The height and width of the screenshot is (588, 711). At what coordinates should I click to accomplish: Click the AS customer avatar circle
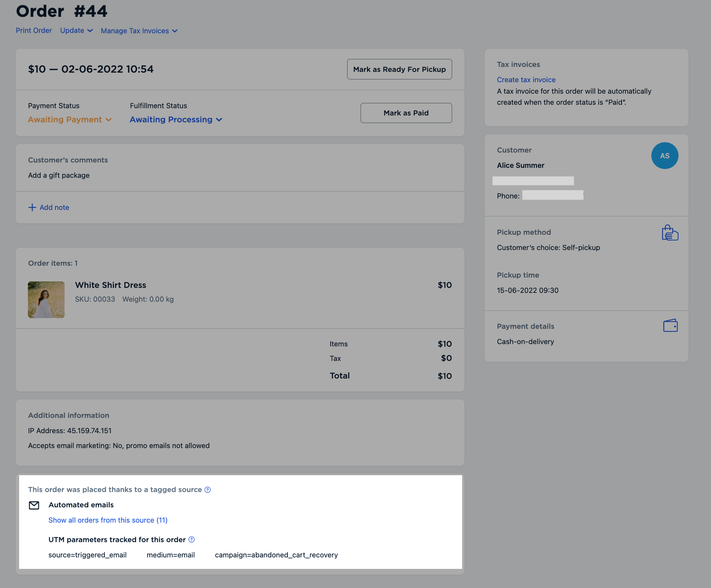(664, 156)
